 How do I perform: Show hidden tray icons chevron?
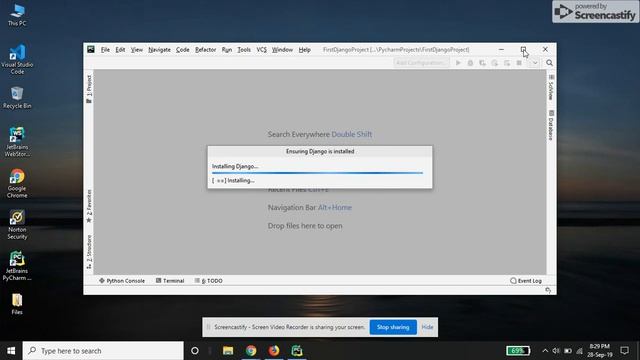pos(545,351)
